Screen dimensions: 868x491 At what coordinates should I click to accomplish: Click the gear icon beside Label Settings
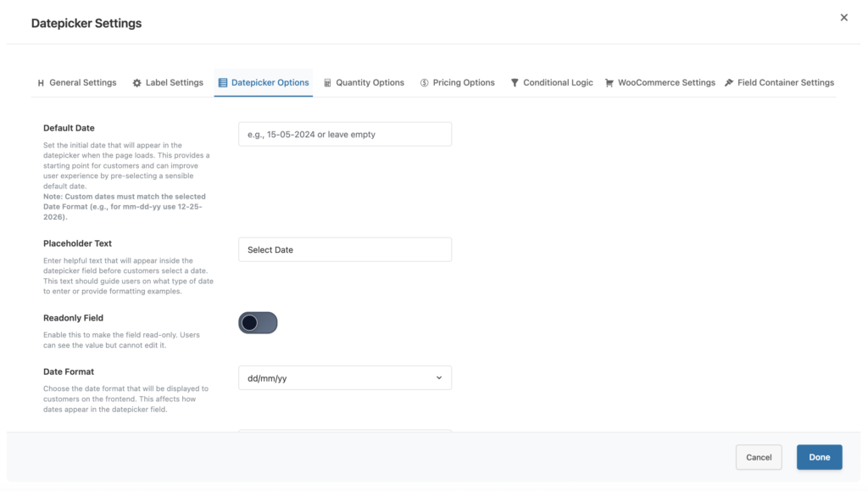136,83
